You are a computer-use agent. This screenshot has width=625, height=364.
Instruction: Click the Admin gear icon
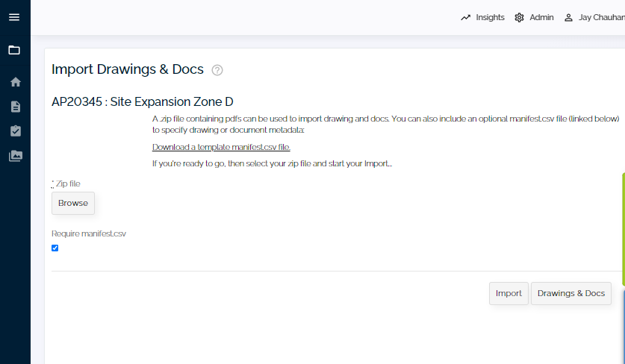click(x=519, y=17)
